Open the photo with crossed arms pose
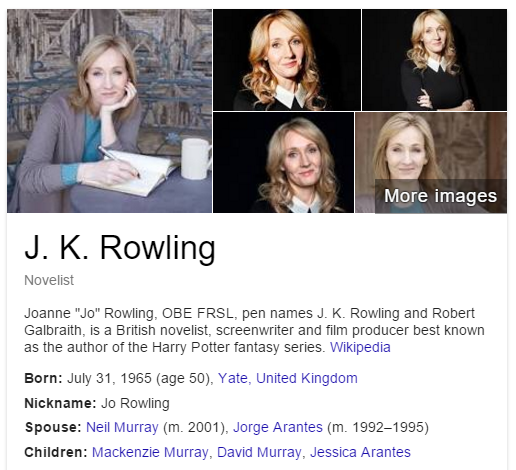This screenshot has width=516, height=470. (x=434, y=60)
